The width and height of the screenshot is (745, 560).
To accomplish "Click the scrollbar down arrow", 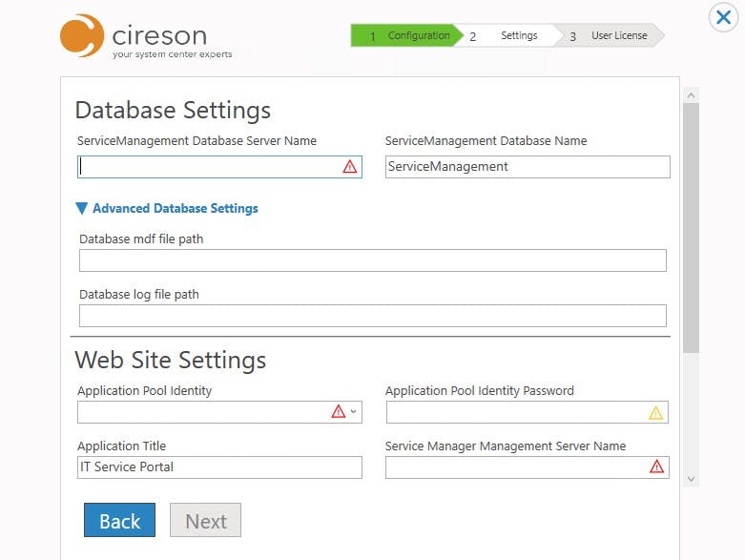I will point(691,478).
